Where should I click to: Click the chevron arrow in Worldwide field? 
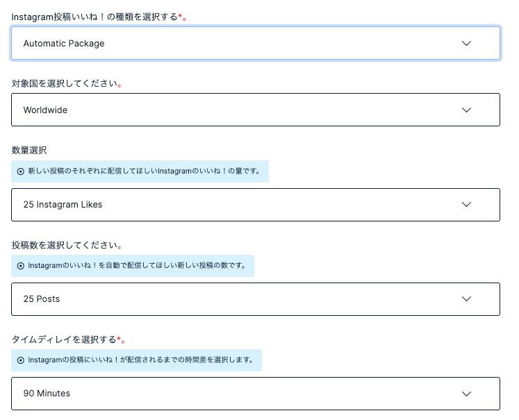coord(466,110)
